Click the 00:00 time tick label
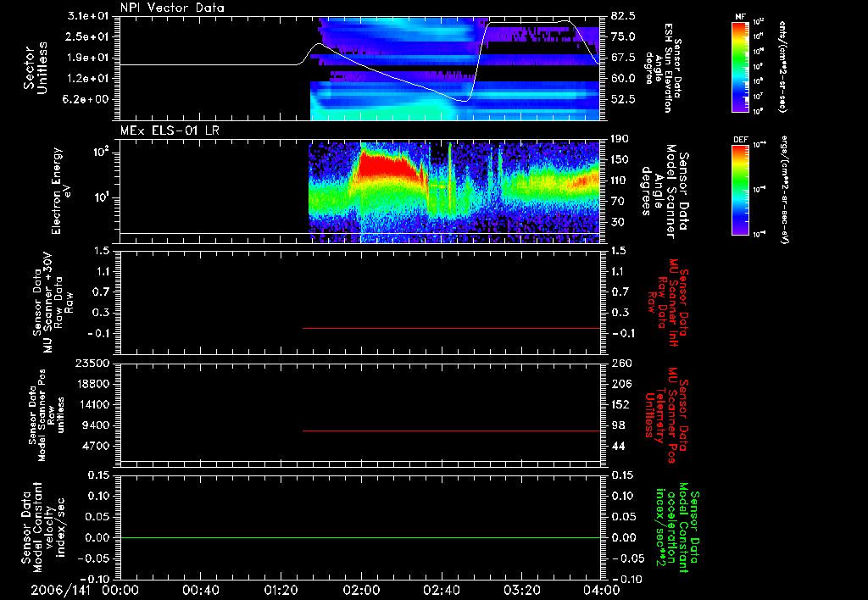Viewport: 868px width, 600px height. point(120,590)
